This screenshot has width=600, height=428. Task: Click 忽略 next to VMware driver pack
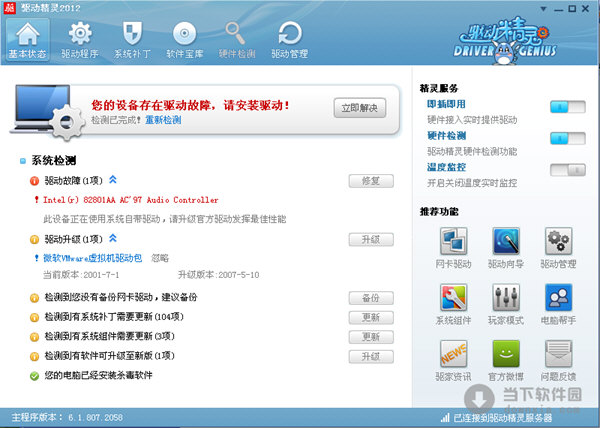point(160,258)
